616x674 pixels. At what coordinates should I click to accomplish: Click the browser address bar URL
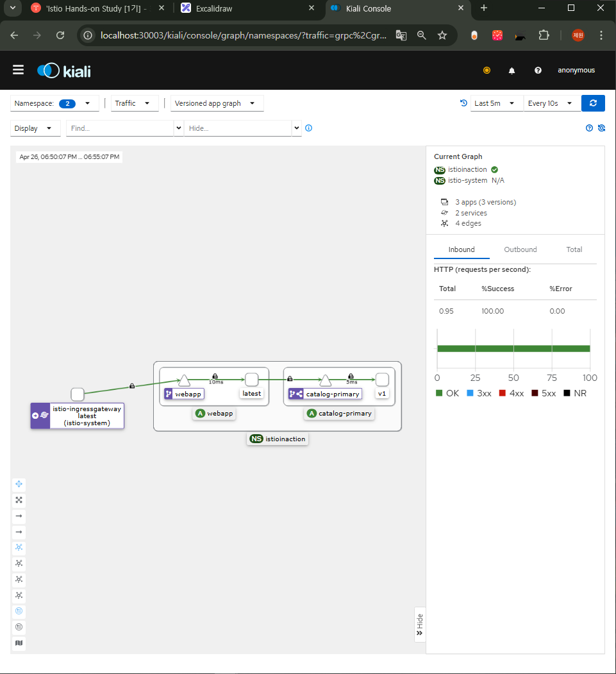[x=243, y=35]
